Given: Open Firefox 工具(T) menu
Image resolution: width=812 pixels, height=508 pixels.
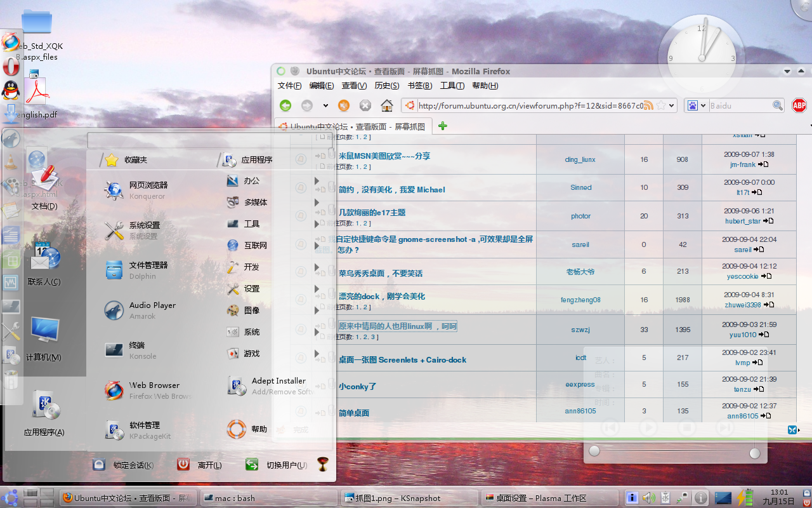Looking at the screenshot, I should [452, 86].
